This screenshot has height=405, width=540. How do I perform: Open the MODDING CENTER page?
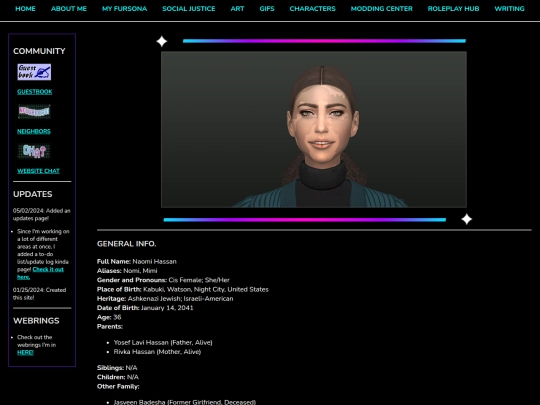pos(382,9)
